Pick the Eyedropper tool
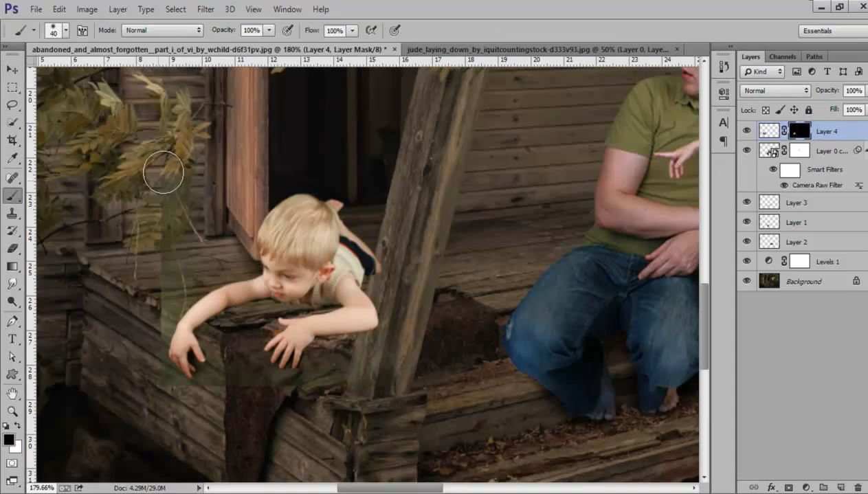868x494 pixels. (x=12, y=159)
